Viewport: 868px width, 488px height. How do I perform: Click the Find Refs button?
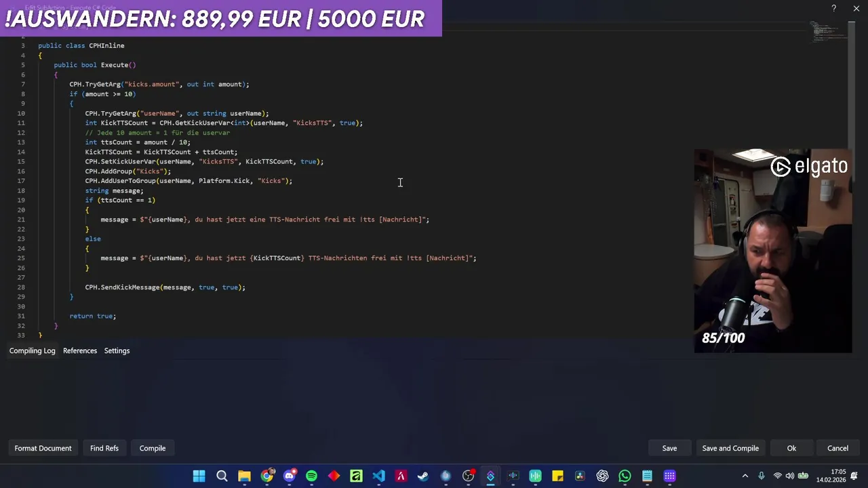tap(104, 448)
